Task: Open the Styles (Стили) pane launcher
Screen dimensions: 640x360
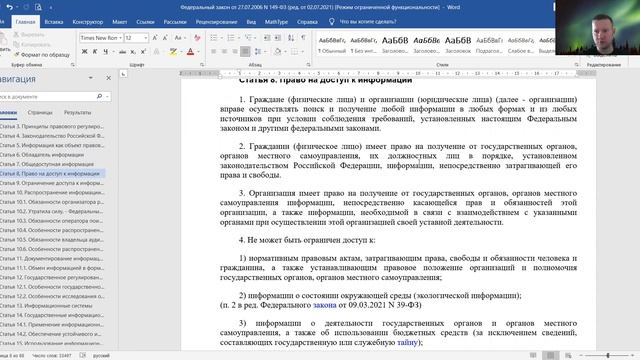Action: tap(576, 65)
